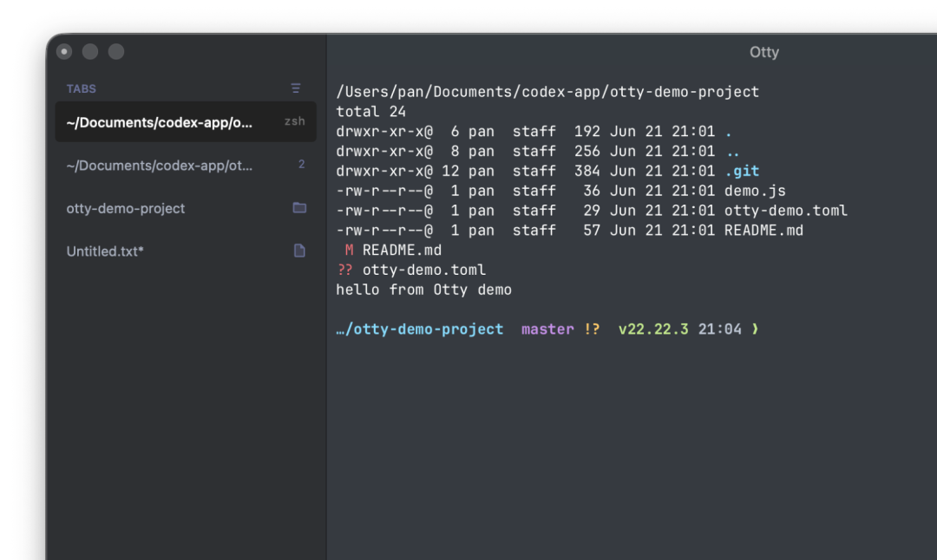
Task: Click the .git directory name in listing
Action: (x=742, y=172)
